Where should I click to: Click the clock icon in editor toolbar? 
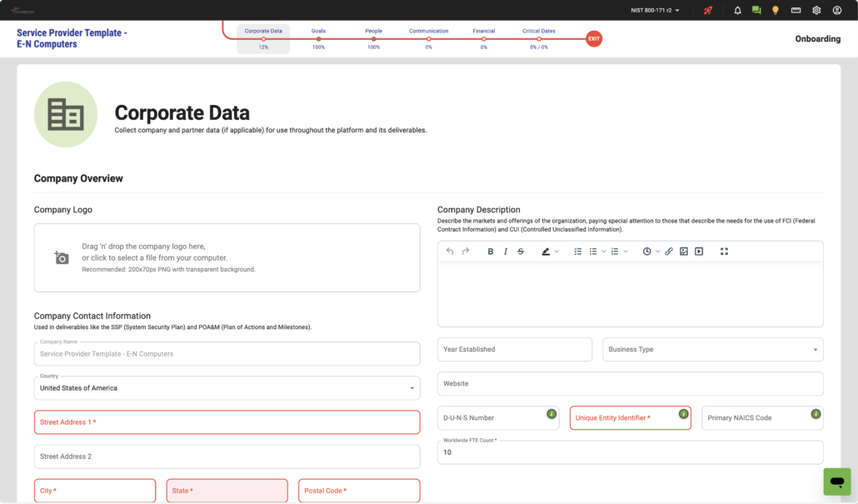[x=646, y=252]
